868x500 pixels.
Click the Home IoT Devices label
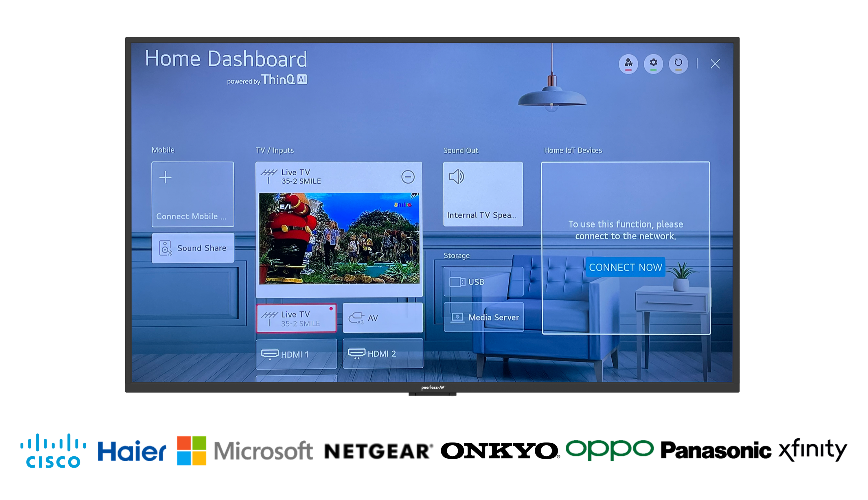coord(573,150)
